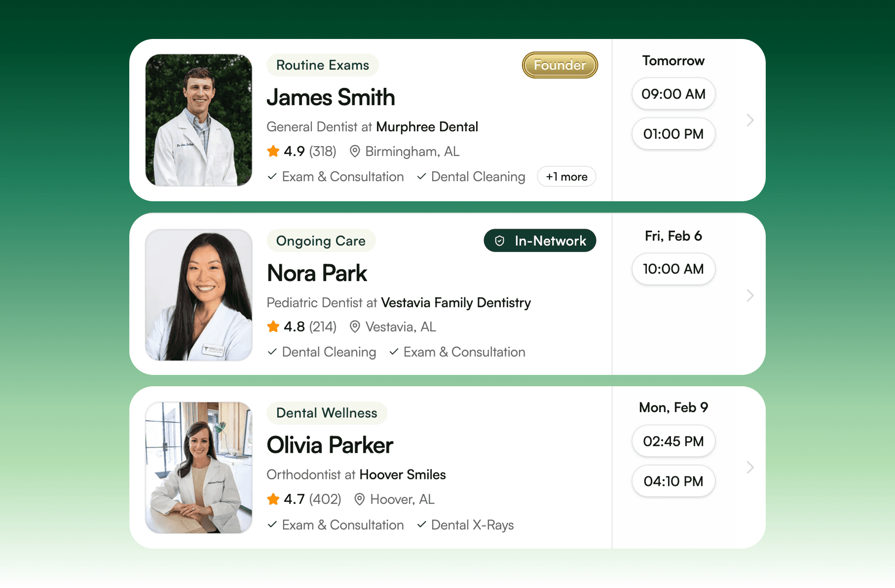Click the star rating icon for James Smith

(x=273, y=151)
